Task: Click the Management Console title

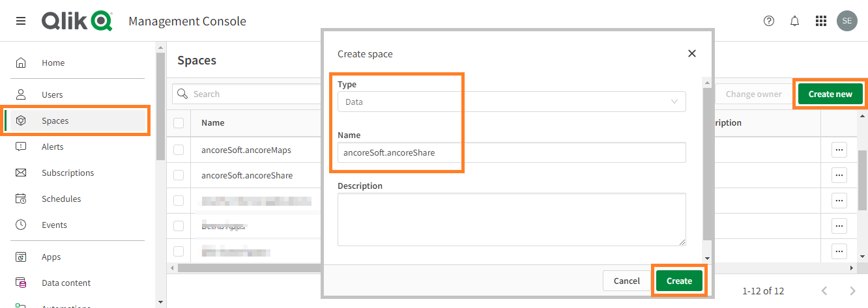Action: coord(188,21)
